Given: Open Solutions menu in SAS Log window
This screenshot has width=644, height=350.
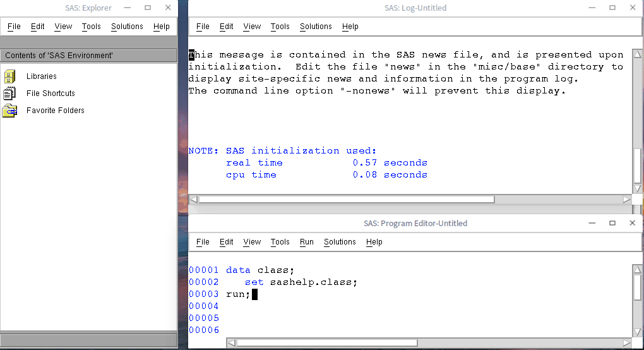Looking at the screenshot, I should pyautogui.click(x=316, y=27).
